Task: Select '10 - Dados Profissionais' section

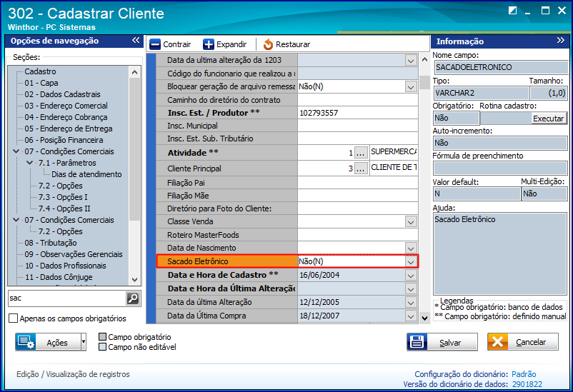Action: pyautogui.click(x=66, y=266)
